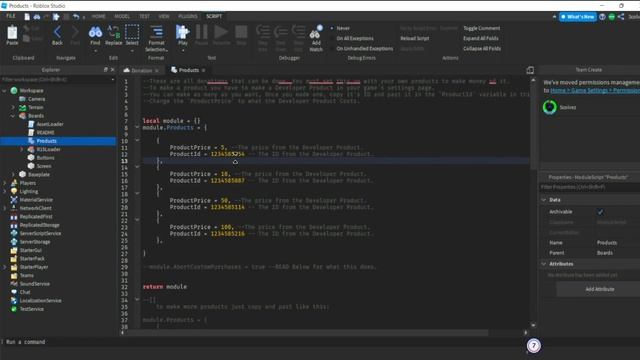Click the script vertical scrollbar
This screenshot has height=360, width=640.
[533, 127]
